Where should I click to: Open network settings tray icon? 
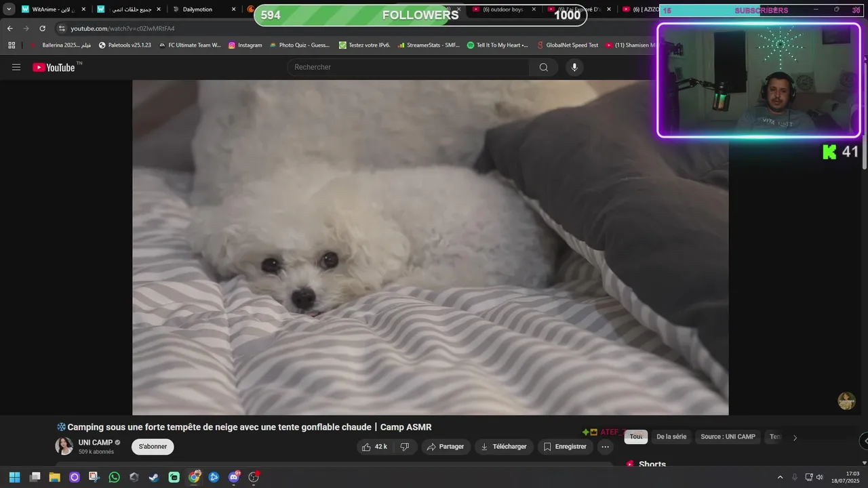pyautogui.click(x=808, y=477)
